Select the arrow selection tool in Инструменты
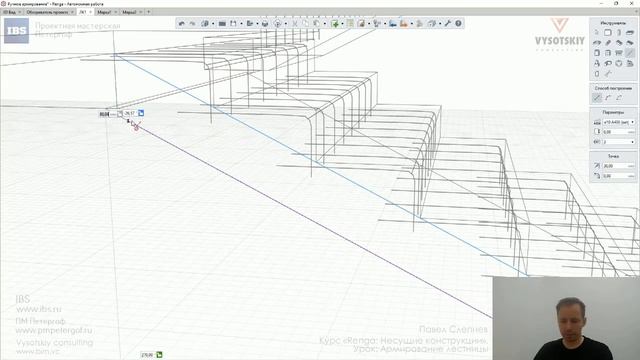 coord(597,32)
